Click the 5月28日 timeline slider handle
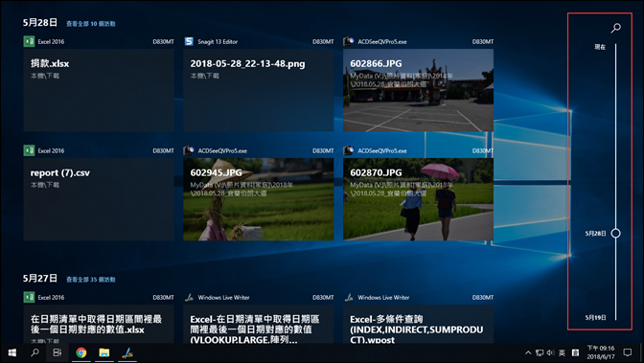This screenshot has width=644, height=363. pyautogui.click(x=615, y=234)
